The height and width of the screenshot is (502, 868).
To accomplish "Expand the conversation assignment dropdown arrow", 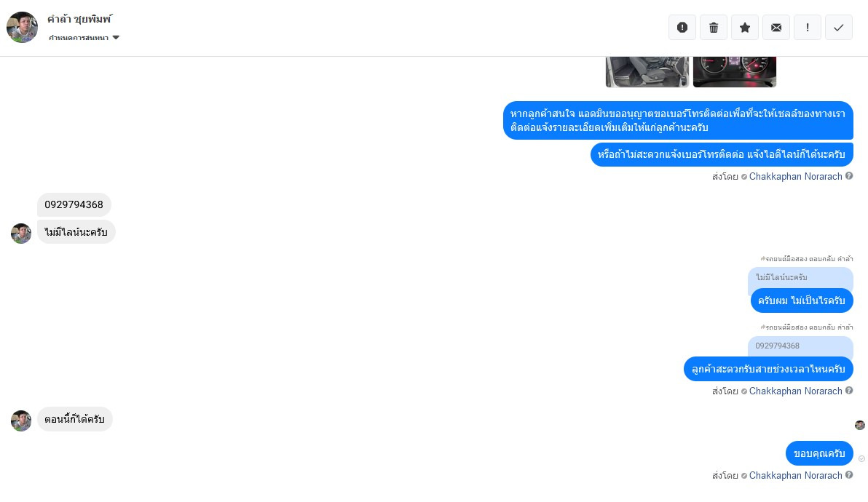I will click(x=116, y=38).
